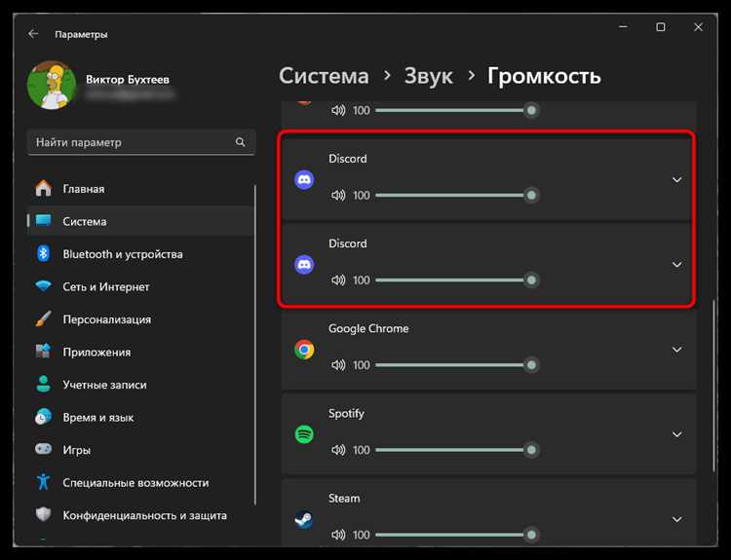Viewport: 731px width, 560px height.
Task: Click the topmost partially visible volume slider
Action: click(457, 110)
